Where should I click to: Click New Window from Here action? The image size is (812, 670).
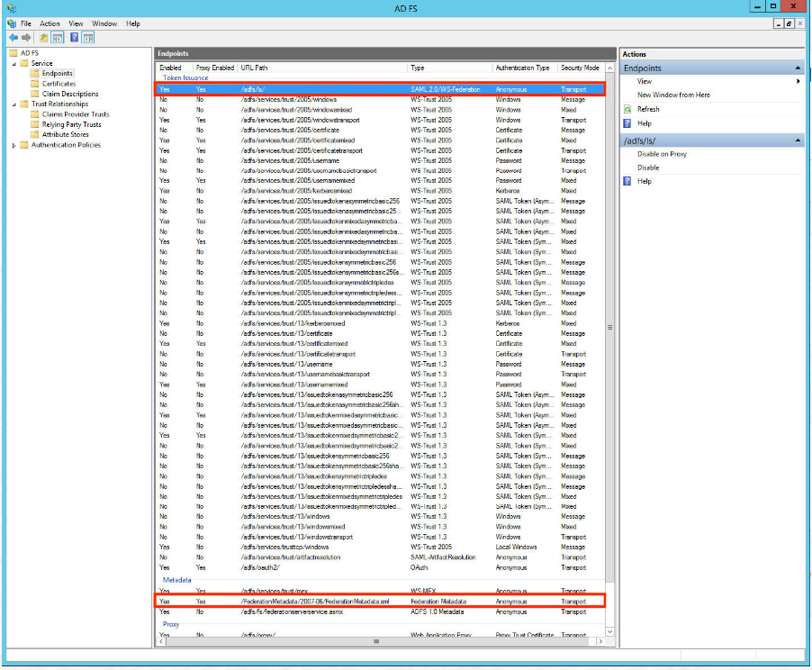point(673,95)
